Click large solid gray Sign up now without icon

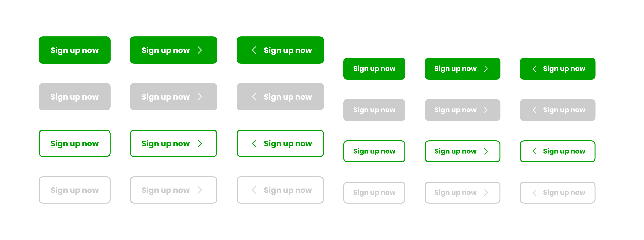[x=75, y=97]
